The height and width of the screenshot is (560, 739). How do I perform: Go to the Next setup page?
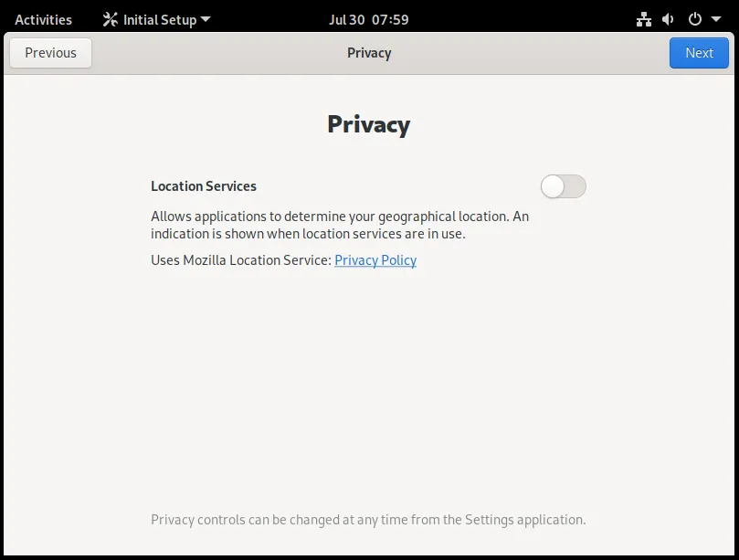pos(699,53)
